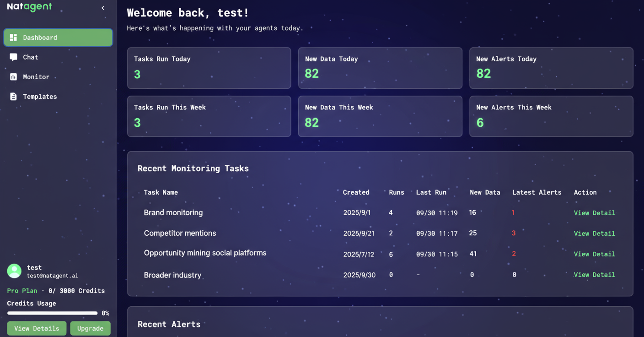Viewport: 644px width, 337px height.
Task: Open Broader industry task details
Action: click(x=594, y=275)
